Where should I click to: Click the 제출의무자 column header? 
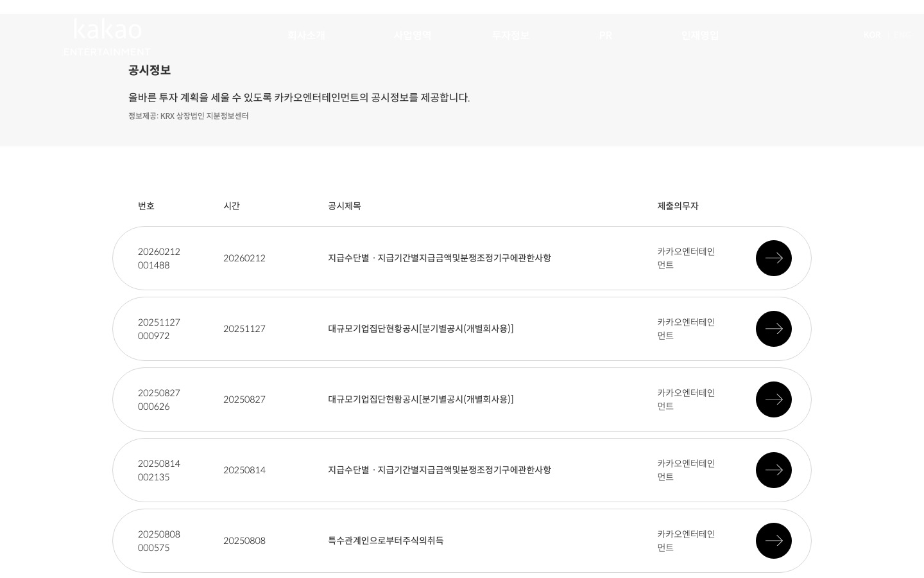[678, 206]
